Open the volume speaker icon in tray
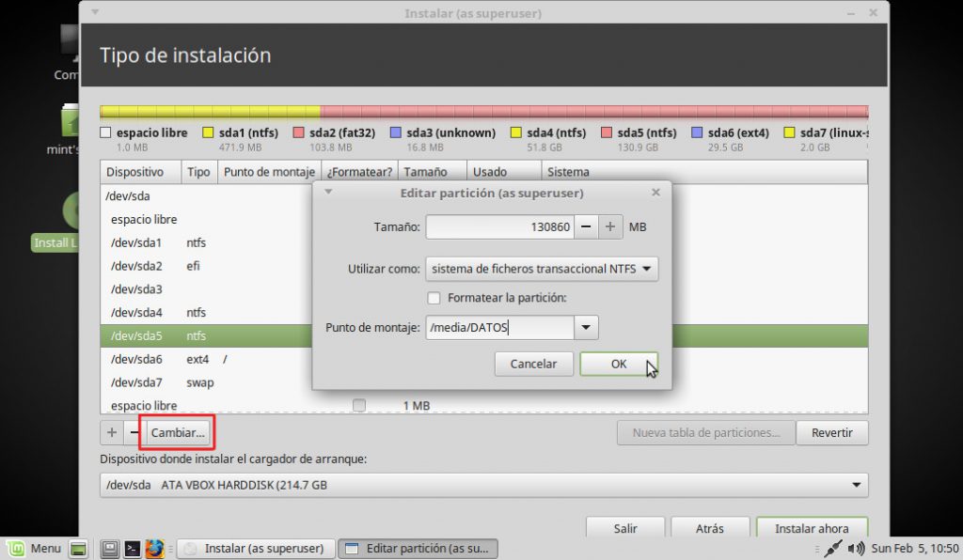The width and height of the screenshot is (963, 560). pos(855,549)
